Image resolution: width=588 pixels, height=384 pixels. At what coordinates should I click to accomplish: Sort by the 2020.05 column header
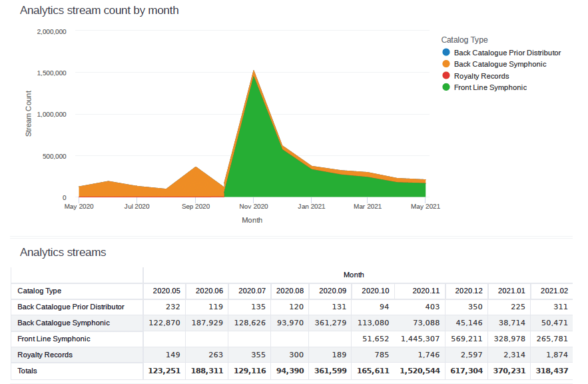tap(166, 291)
